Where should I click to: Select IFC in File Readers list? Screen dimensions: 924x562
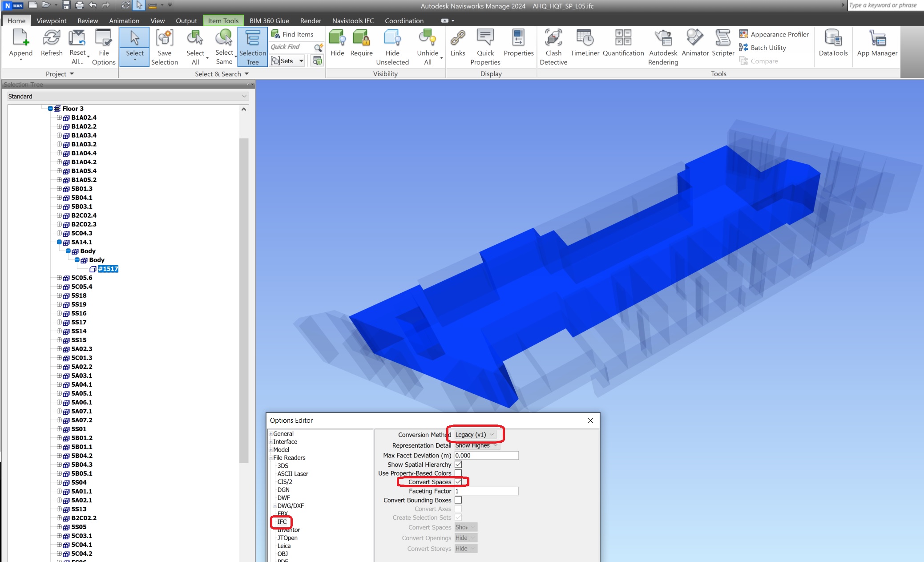pyautogui.click(x=282, y=522)
